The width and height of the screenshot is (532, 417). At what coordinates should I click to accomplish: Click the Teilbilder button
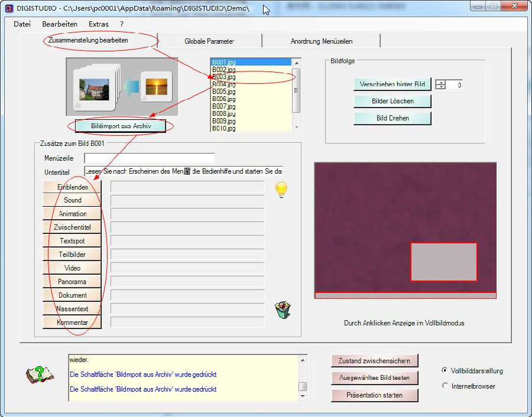[x=72, y=254]
